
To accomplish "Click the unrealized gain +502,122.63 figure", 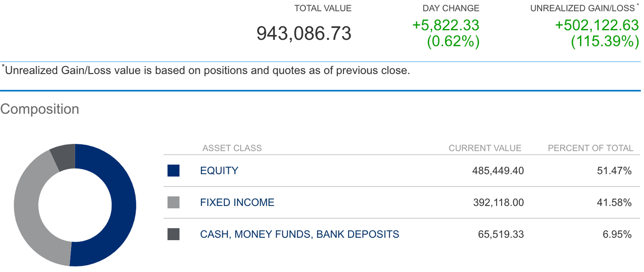I will [597, 25].
